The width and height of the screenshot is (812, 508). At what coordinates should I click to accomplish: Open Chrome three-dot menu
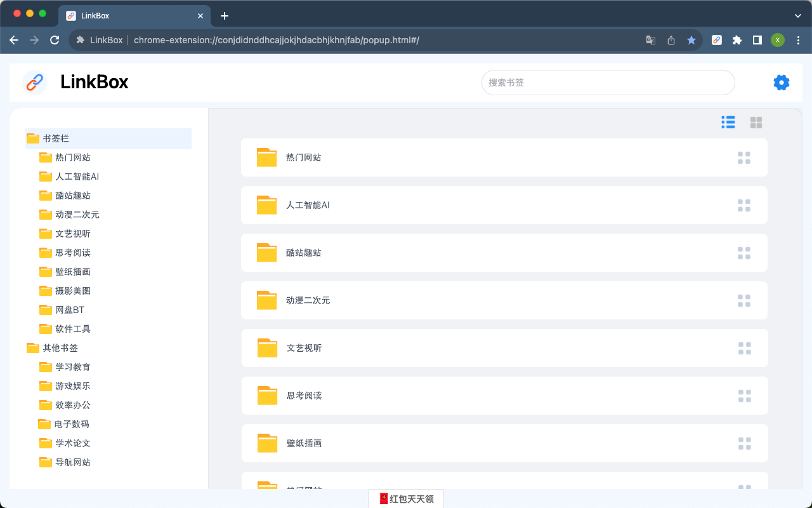click(x=798, y=40)
